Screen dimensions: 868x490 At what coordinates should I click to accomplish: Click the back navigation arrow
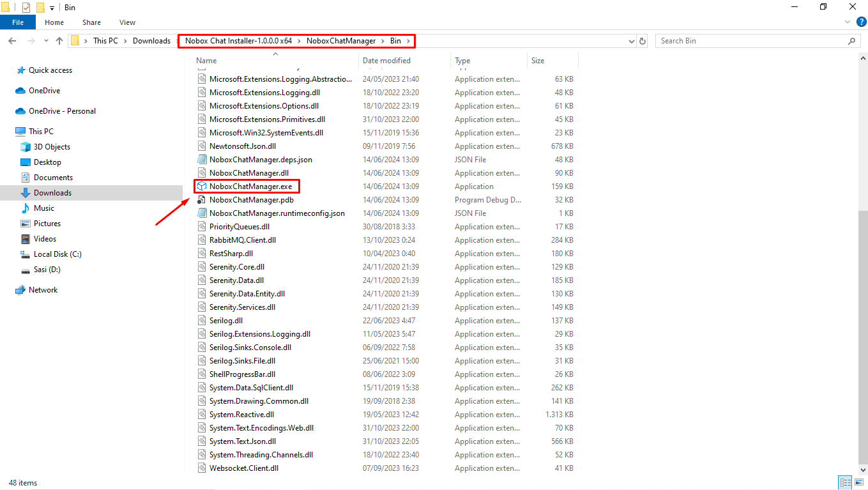11,40
